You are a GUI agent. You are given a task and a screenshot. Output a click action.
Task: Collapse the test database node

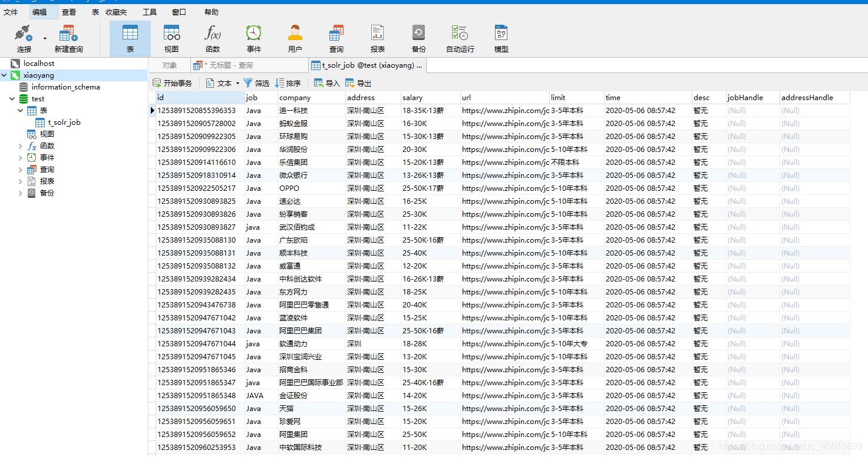12,99
